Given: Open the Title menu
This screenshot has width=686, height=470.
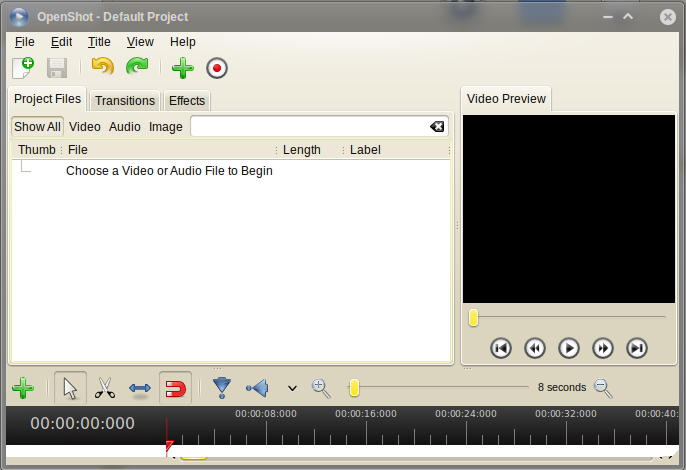Looking at the screenshot, I should tap(99, 42).
